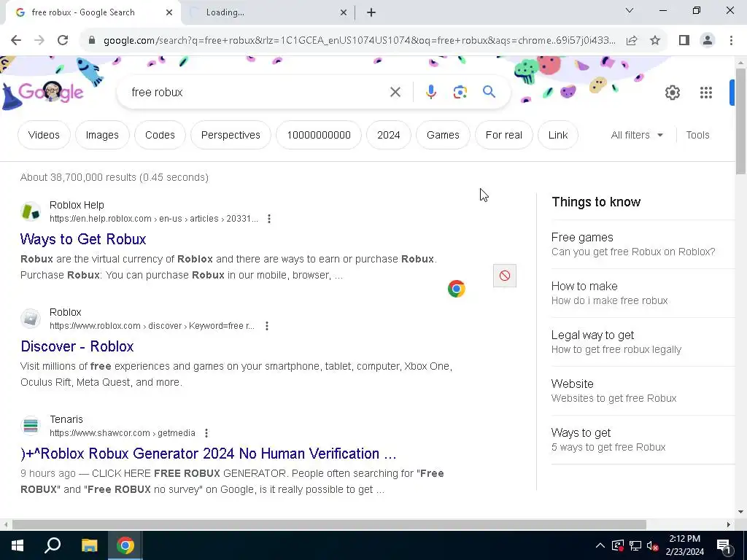Apply the Codes filter chip
Image resolution: width=747 pixels, height=560 pixels.
point(160,135)
